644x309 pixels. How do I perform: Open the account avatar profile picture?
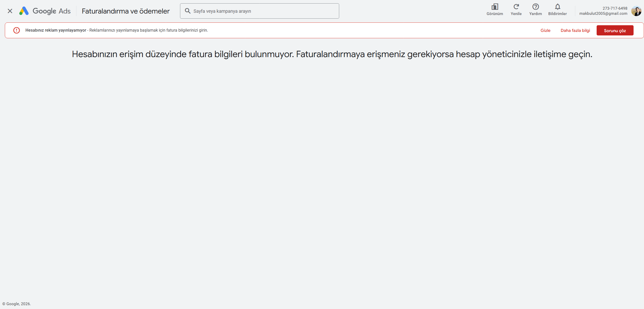[636, 11]
